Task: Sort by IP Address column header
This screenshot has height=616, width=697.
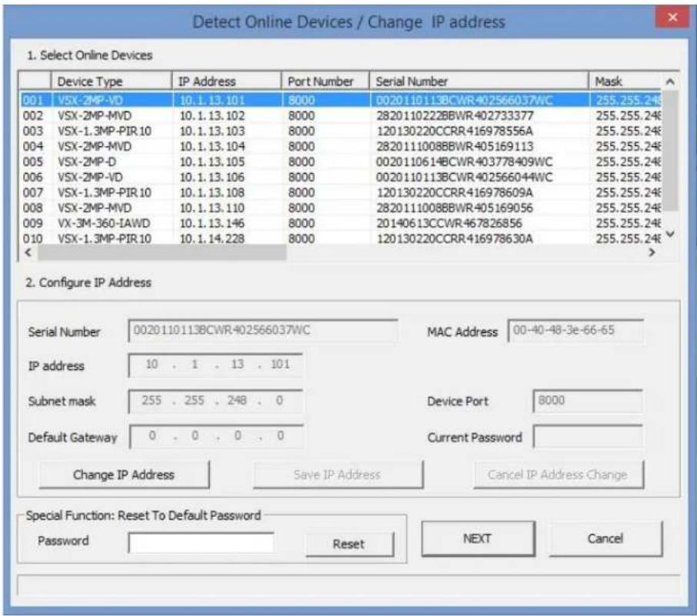Action: pyautogui.click(x=227, y=82)
